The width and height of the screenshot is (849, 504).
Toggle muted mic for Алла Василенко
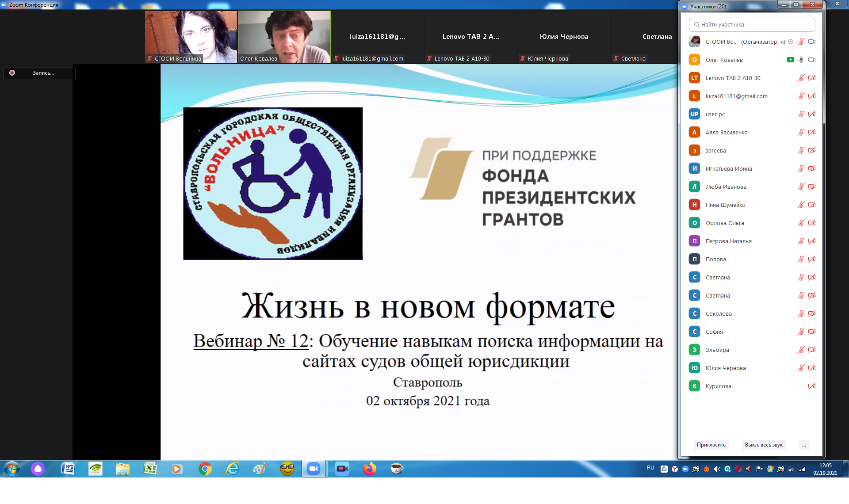[x=801, y=132]
